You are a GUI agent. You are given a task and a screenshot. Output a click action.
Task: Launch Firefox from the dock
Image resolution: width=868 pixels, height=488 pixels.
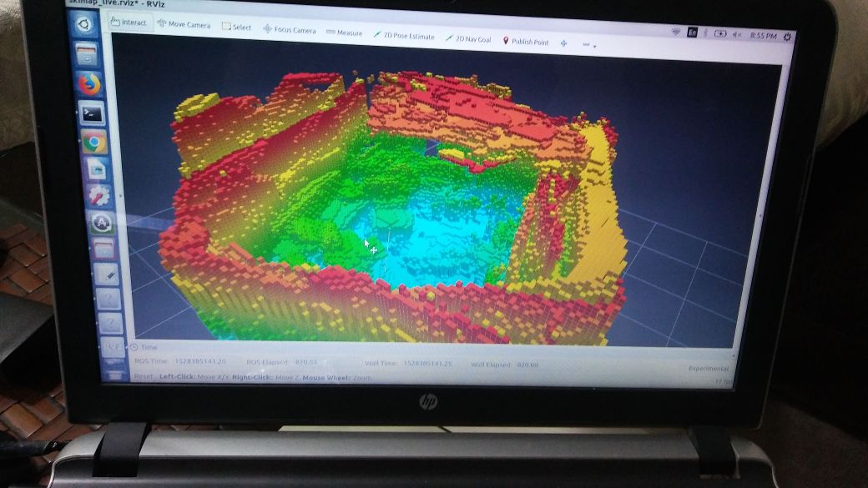(x=89, y=84)
